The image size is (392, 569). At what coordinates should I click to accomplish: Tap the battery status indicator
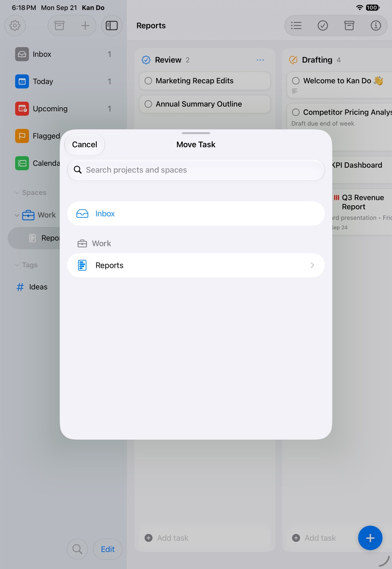373,8
